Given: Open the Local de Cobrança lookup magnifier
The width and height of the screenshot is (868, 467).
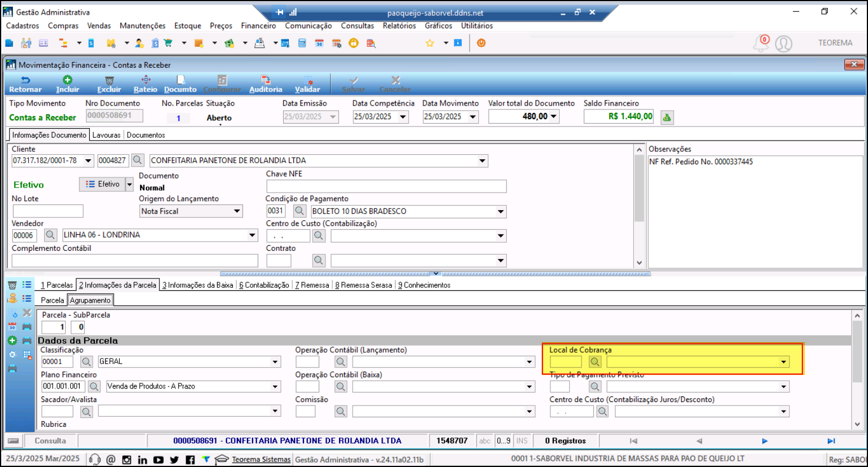Looking at the screenshot, I should click(594, 362).
